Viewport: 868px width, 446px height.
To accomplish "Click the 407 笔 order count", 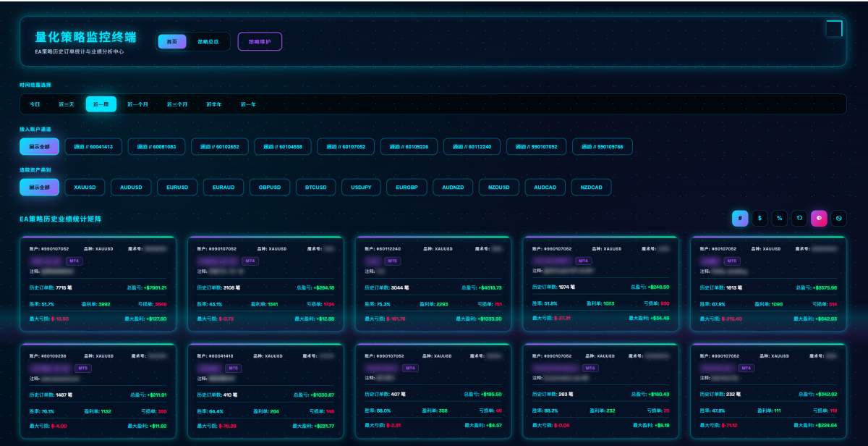I will 399,395.
